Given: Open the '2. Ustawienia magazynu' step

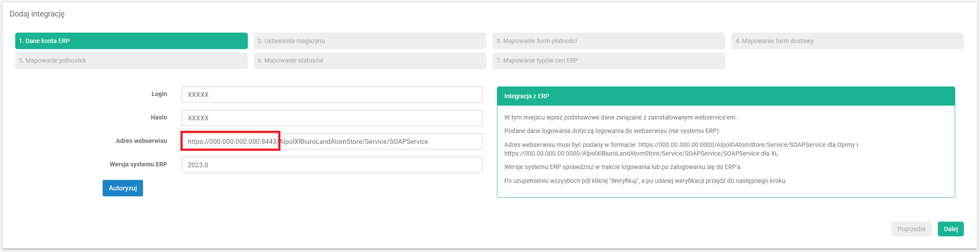Looking at the screenshot, I should coord(370,41).
